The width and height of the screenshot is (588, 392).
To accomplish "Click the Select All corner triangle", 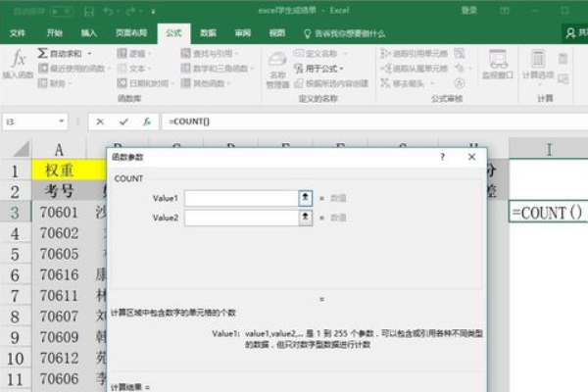I will click(22, 149).
